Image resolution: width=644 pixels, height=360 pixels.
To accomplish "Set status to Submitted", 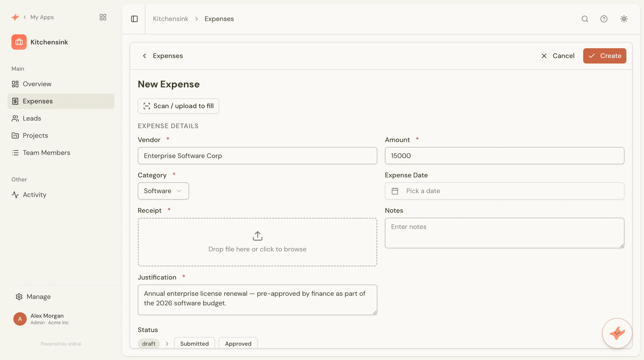I will pos(194,343).
